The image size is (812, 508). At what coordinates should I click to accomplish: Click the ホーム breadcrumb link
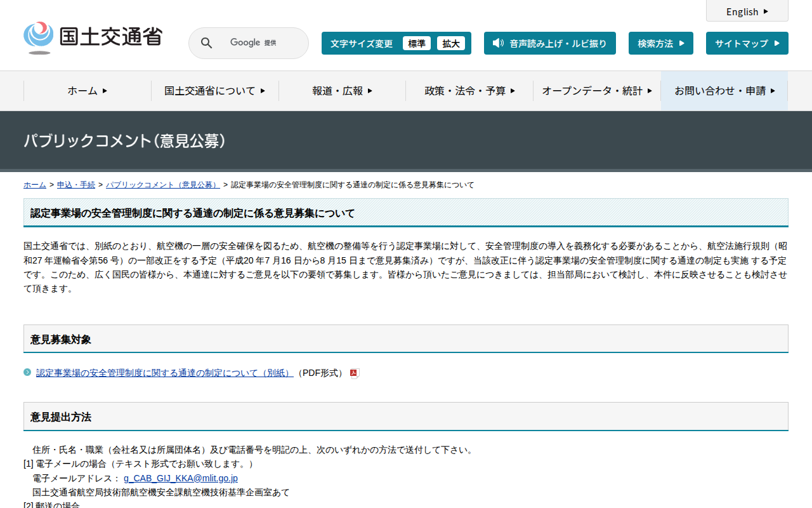click(x=35, y=185)
